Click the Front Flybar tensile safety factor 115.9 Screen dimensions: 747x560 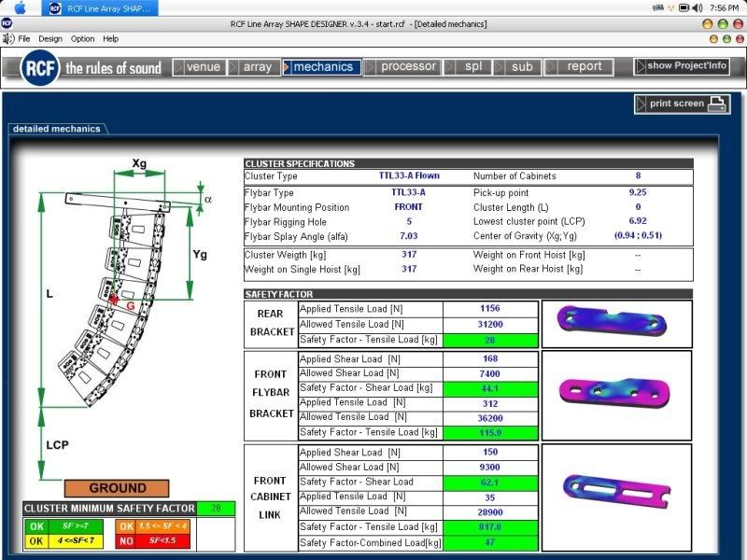click(490, 433)
